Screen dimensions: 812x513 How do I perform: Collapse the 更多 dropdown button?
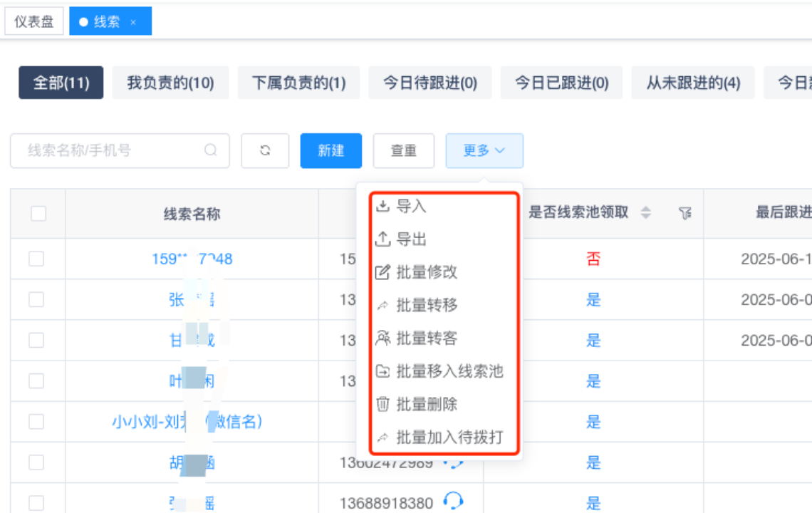pyautogui.click(x=484, y=151)
